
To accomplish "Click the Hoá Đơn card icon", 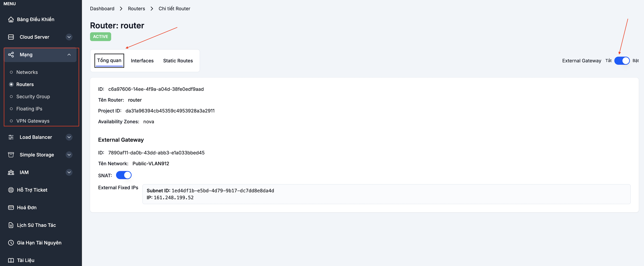I will point(11,208).
